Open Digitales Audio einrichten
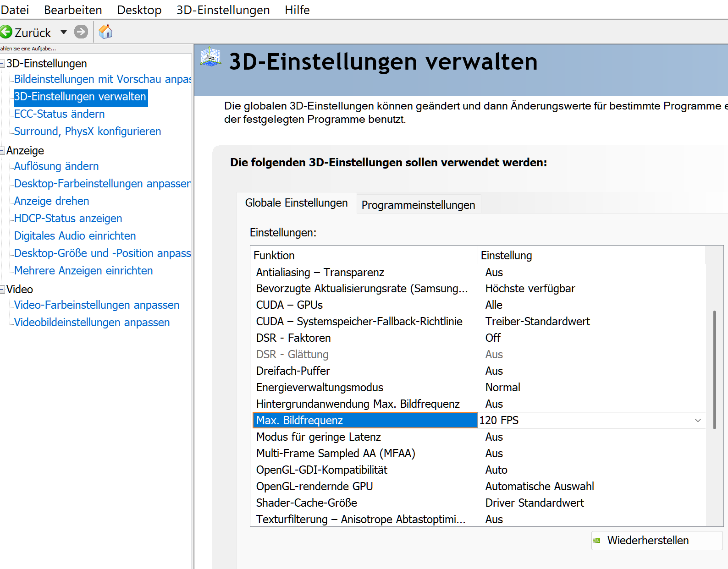 click(75, 236)
